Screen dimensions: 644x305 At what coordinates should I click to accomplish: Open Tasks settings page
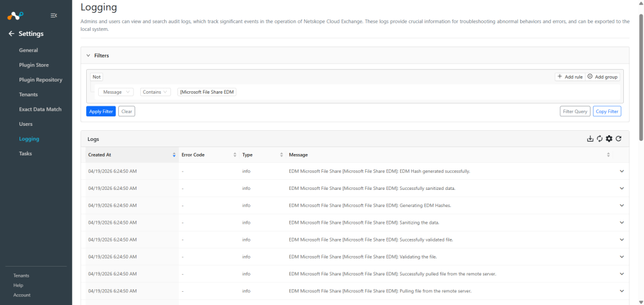click(x=25, y=153)
